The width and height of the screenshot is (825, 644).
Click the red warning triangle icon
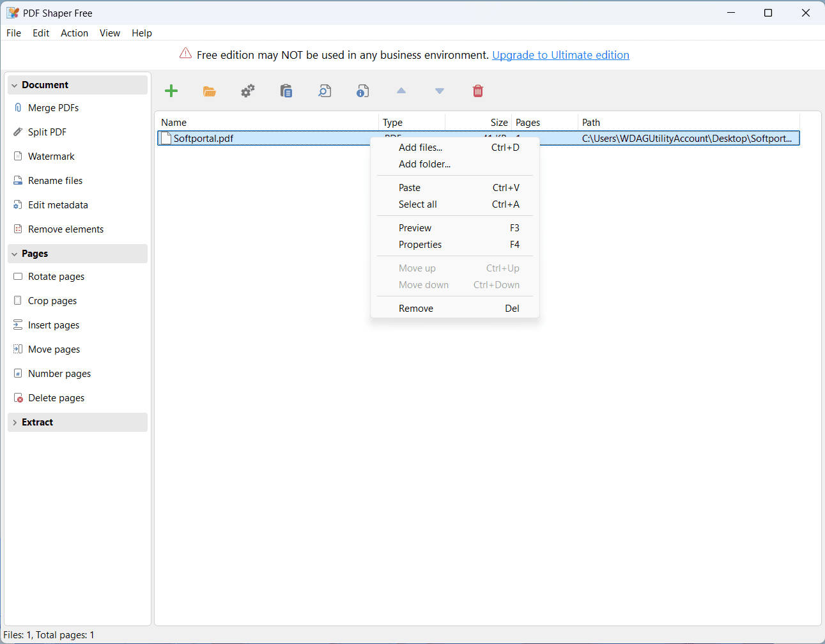pyautogui.click(x=185, y=54)
